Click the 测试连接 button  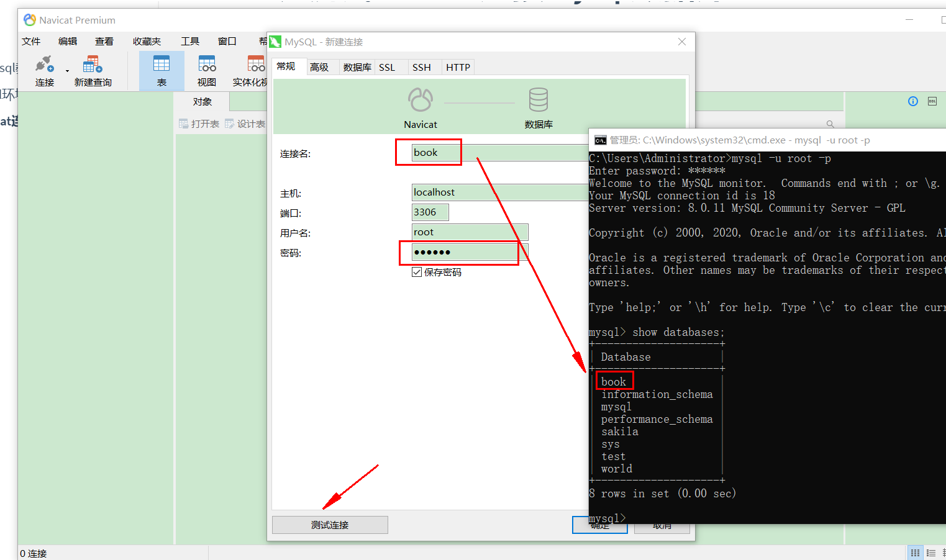pos(330,525)
